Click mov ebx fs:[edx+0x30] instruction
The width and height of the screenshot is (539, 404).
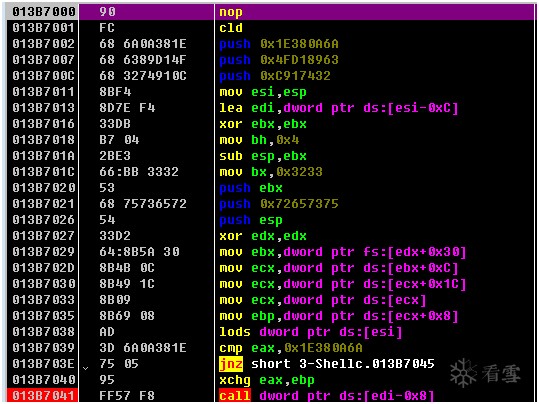pyautogui.click(x=343, y=252)
